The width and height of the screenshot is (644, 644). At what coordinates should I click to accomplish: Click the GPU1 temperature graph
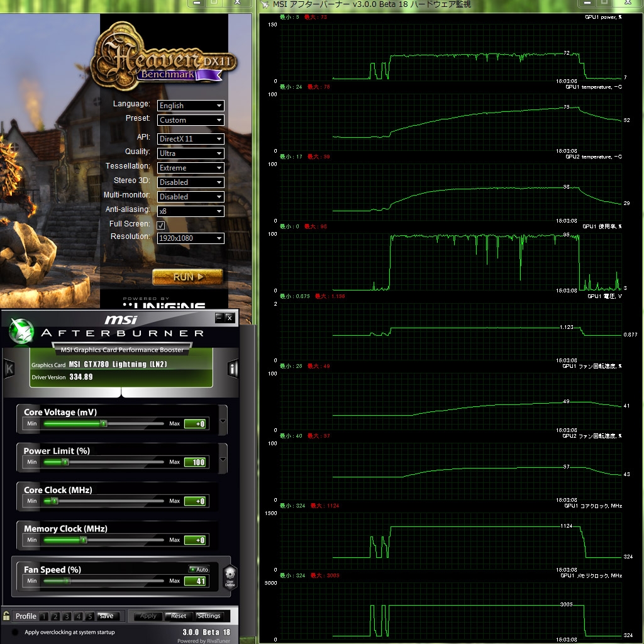[x=450, y=122]
